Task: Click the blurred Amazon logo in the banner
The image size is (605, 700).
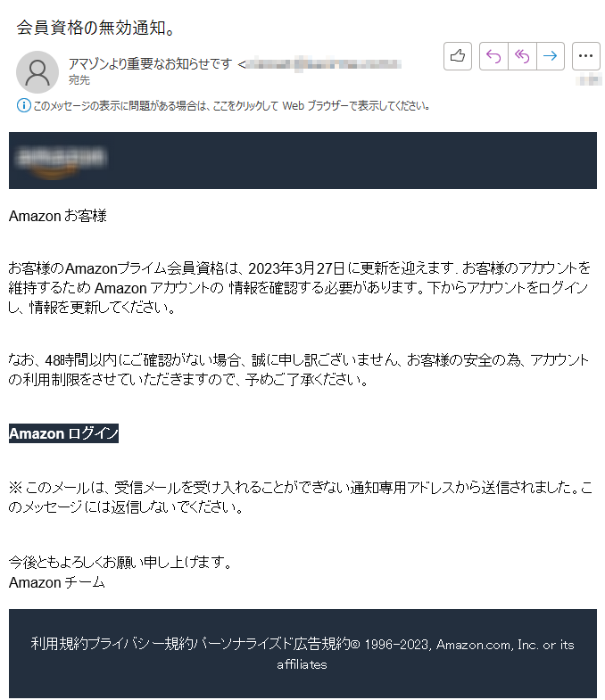Action: [x=62, y=161]
